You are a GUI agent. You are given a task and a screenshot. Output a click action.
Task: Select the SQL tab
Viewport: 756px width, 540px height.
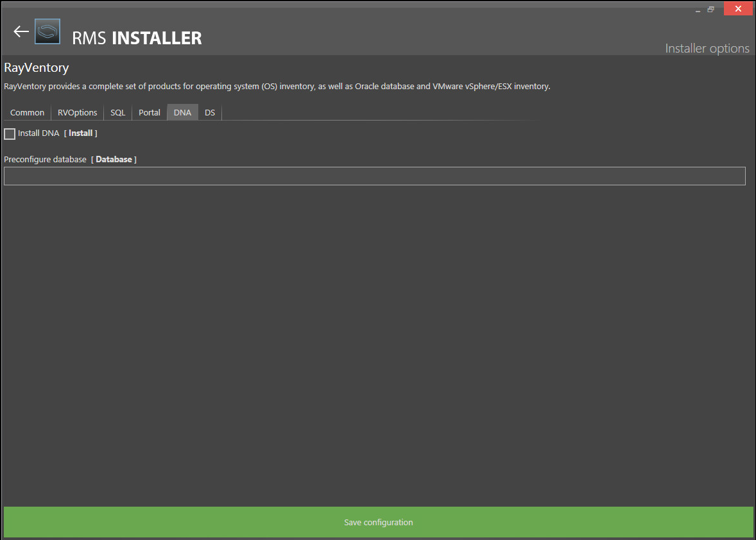coord(117,112)
